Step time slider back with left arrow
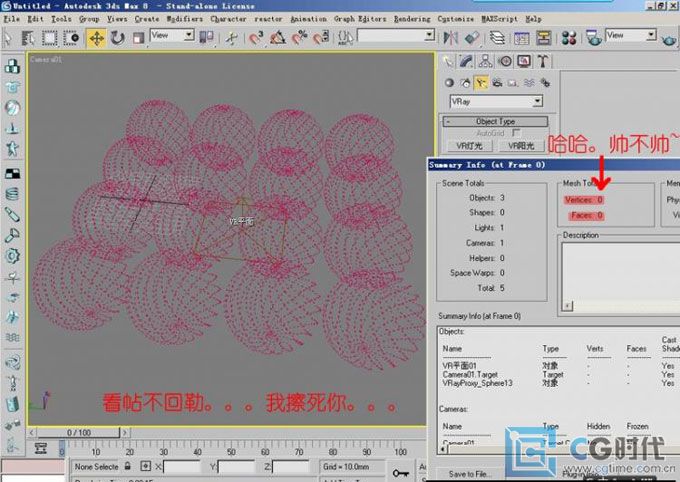The height and width of the screenshot is (482, 680). point(32,433)
